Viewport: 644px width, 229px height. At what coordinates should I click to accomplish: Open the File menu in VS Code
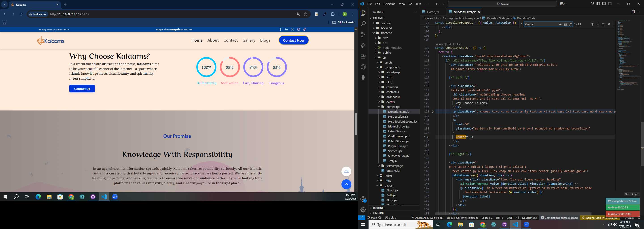pos(369,4)
